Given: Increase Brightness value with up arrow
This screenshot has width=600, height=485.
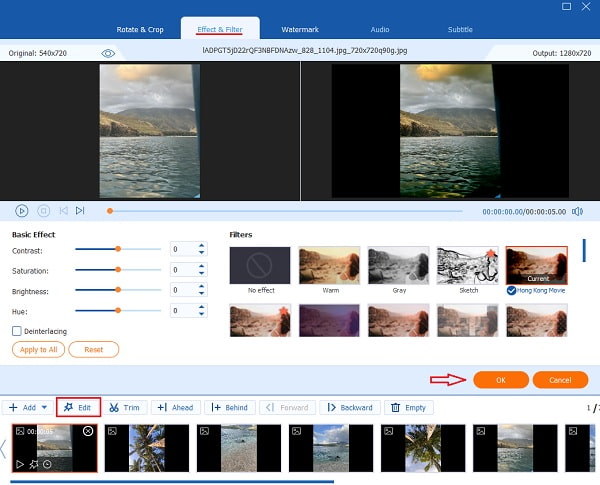Looking at the screenshot, I should 201,286.
